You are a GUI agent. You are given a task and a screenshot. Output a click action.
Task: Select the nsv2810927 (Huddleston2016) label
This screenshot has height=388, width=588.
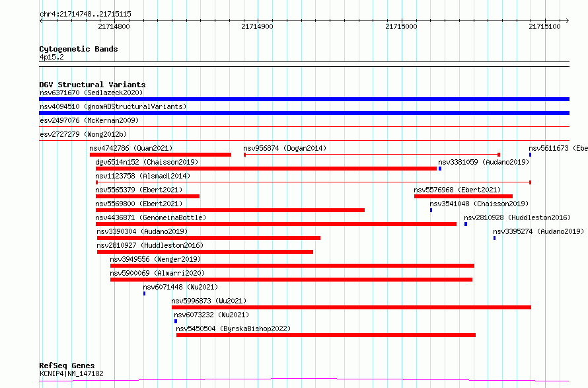click(150, 245)
